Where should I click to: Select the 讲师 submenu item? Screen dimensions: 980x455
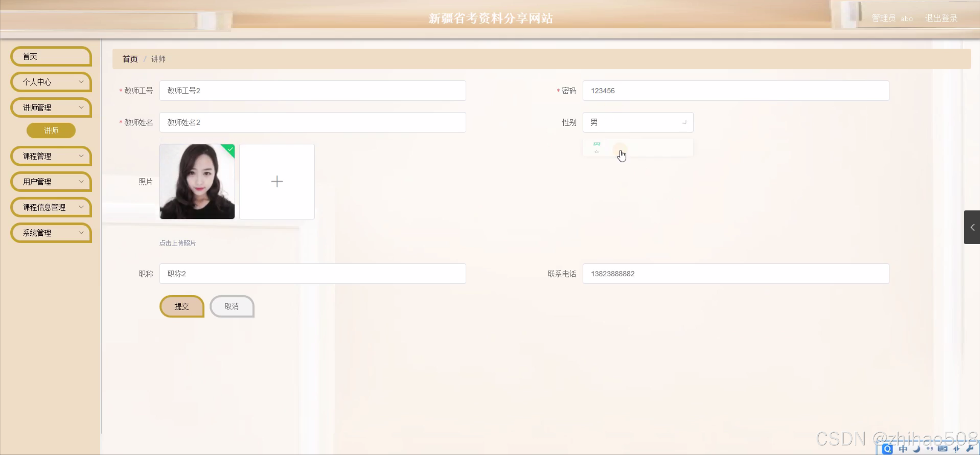pyautogui.click(x=51, y=131)
